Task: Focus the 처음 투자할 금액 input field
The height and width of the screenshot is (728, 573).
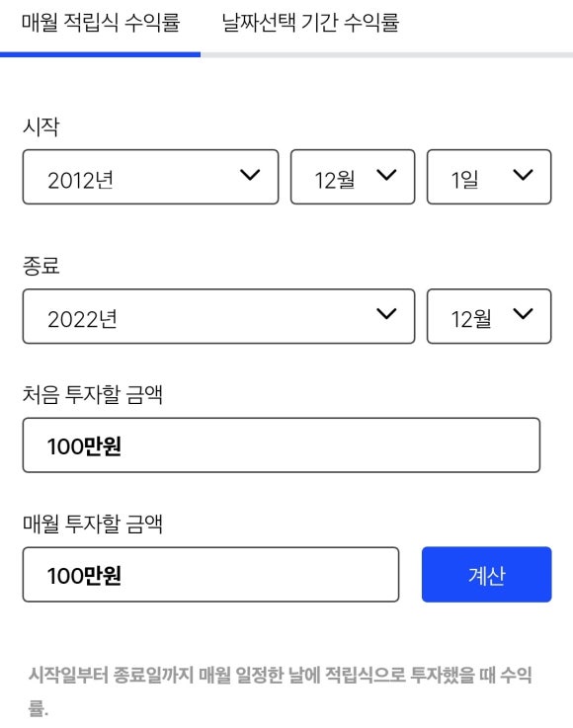Action: (282, 445)
